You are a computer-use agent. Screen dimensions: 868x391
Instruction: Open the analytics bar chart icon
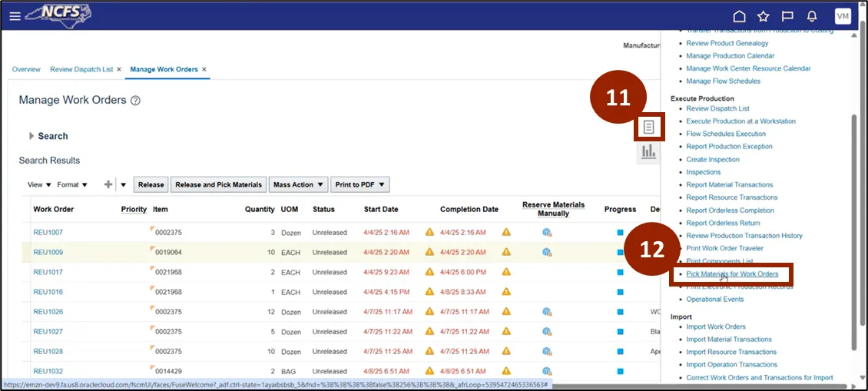pyautogui.click(x=649, y=152)
